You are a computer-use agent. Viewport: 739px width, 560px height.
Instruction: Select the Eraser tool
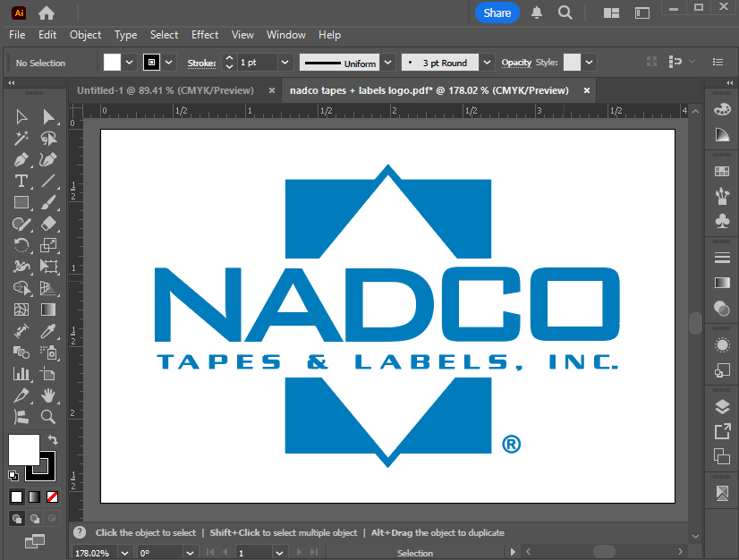[48, 224]
